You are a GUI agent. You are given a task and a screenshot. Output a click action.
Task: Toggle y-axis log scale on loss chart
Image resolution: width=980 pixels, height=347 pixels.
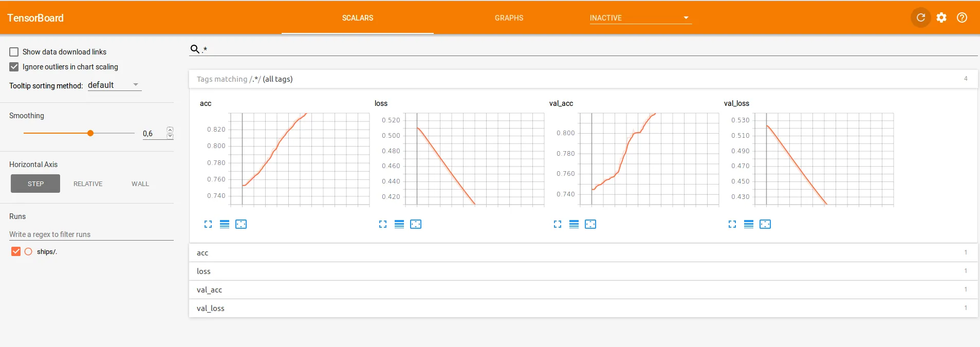coord(399,224)
